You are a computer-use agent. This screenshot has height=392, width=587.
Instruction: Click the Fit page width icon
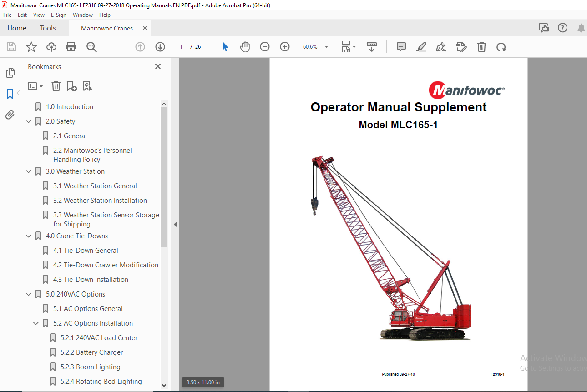pos(346,47)
